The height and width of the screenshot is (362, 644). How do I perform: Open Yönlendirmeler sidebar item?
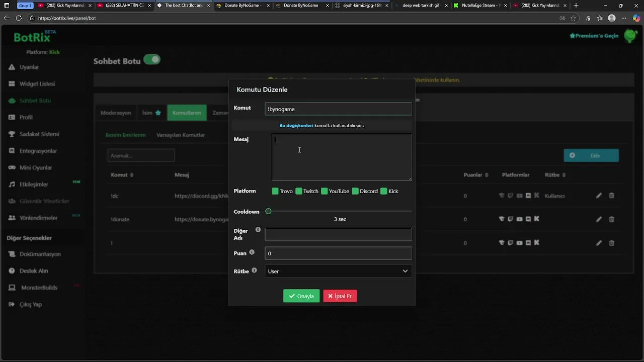coord(38,218)
